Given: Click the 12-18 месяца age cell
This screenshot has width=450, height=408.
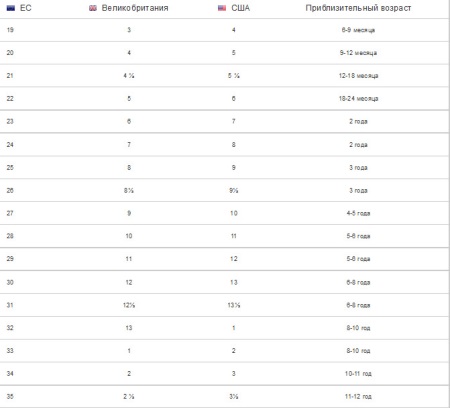Looking at the screenshot, I should point(358,76).
